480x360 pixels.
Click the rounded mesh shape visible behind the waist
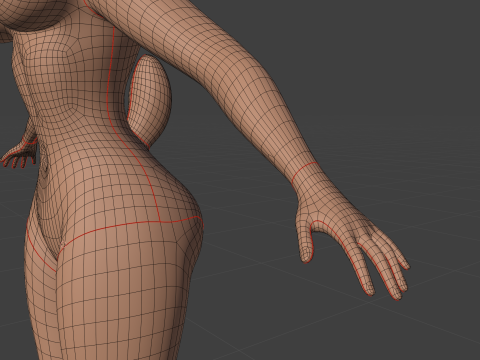click(x=150, y=100)
